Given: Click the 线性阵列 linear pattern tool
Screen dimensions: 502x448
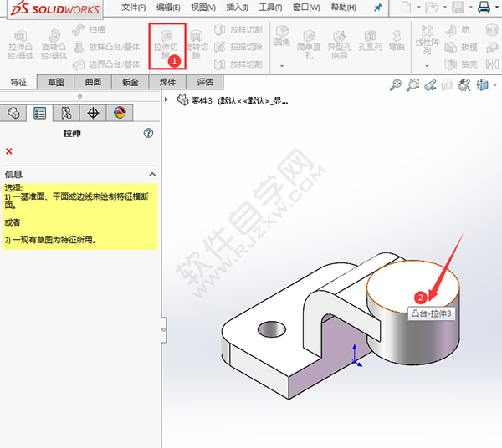Looking at the screenshot, I should [427, 40].
